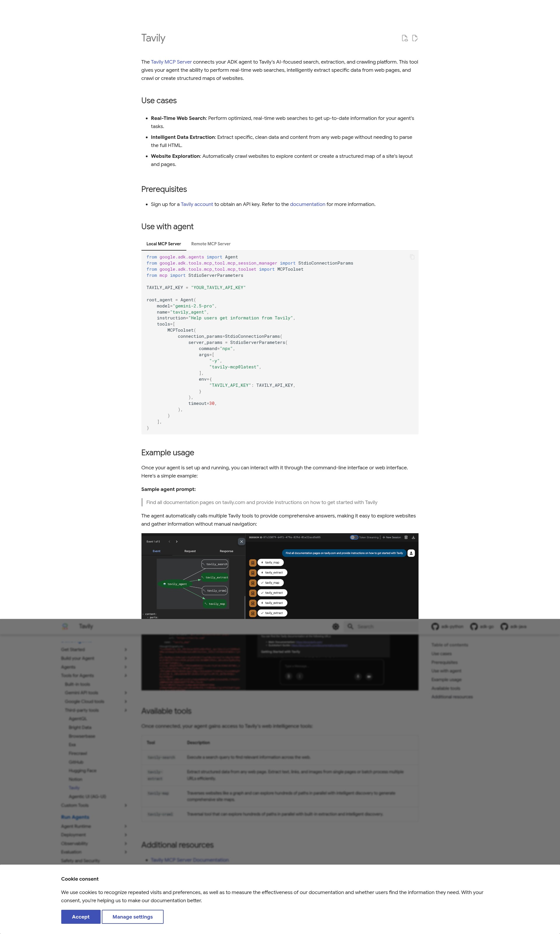
Task: Download the session with download icon
Action: (x=413, y=537)
